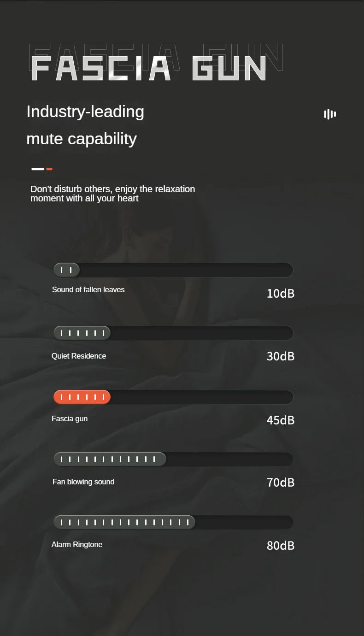Select the "Fascia gun" label

point(70,419)
